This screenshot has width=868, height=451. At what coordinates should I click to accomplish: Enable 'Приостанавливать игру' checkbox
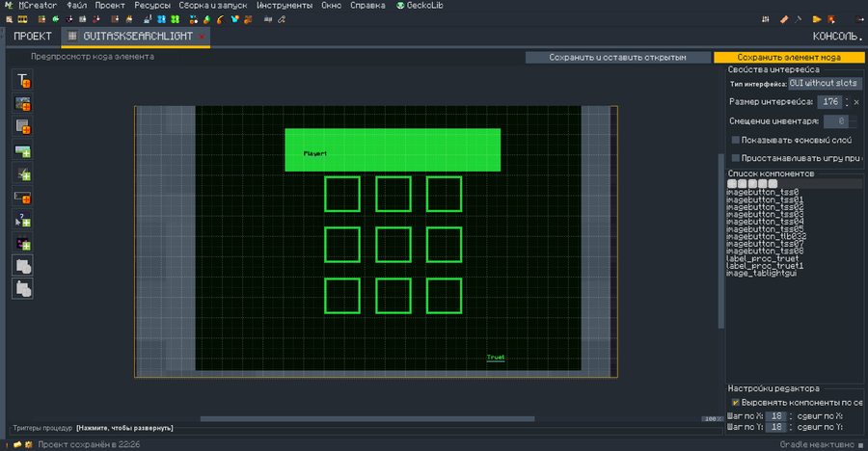pyautogui.click(x=736, y=158)
